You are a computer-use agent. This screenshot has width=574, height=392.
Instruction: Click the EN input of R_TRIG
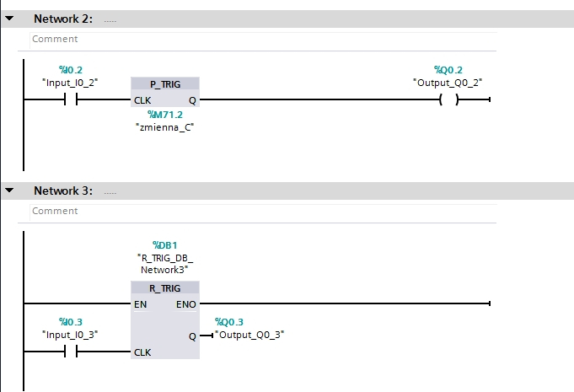point(140,303)
